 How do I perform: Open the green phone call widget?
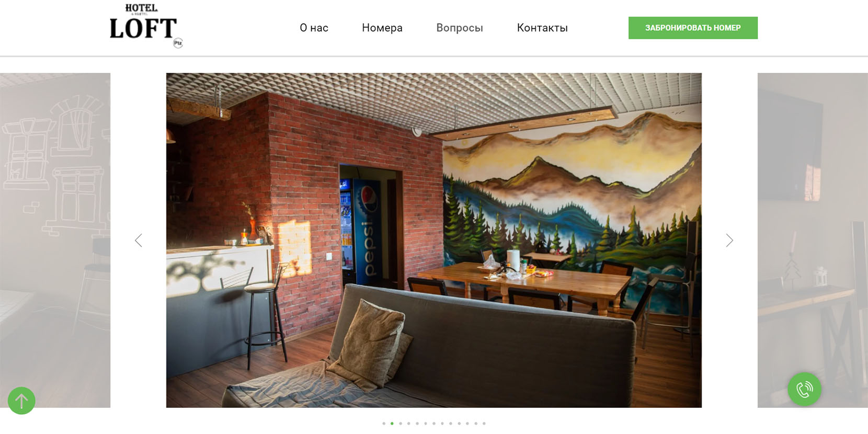(x=804, y=389)
